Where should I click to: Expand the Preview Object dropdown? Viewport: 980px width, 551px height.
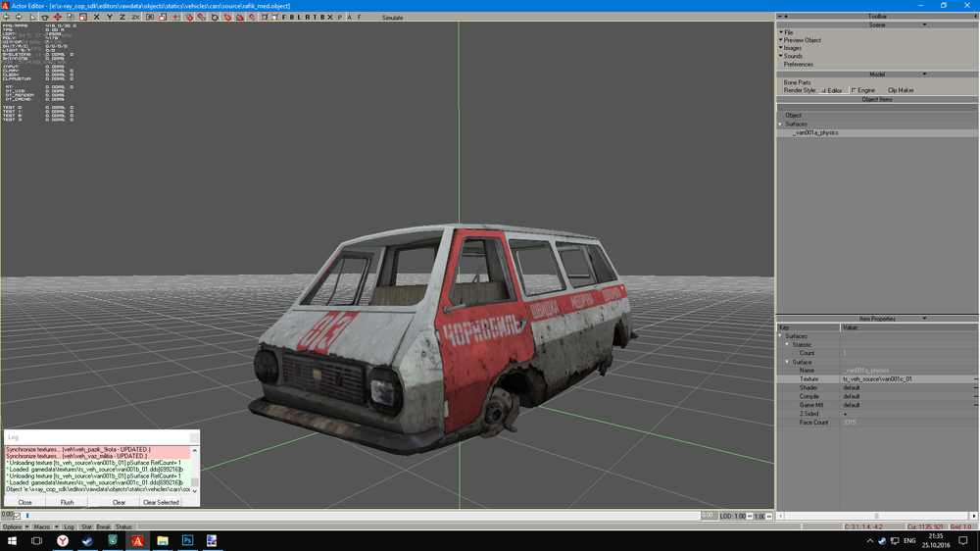pyautogui.click(x=802, y=40)
